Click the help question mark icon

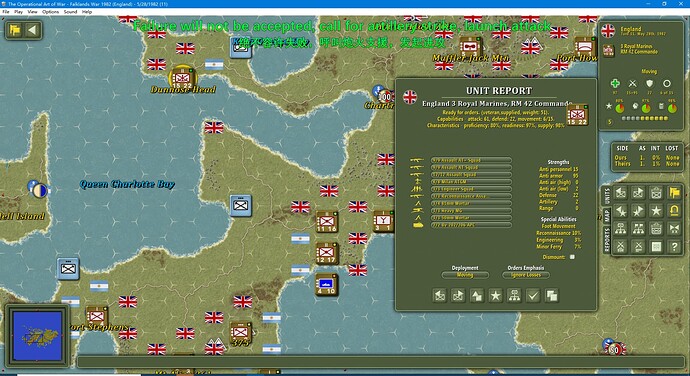pos(674,247)
